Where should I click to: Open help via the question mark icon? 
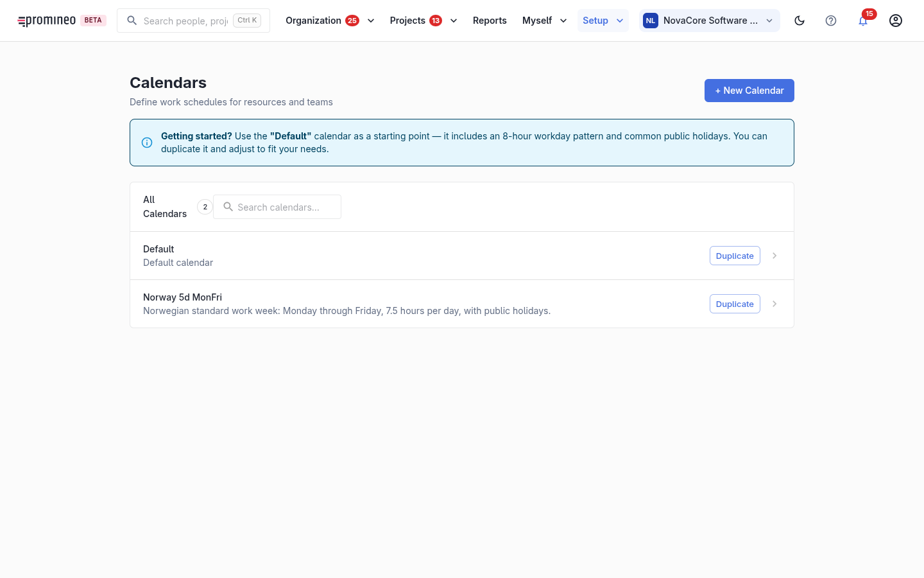(x=831, y=21)
